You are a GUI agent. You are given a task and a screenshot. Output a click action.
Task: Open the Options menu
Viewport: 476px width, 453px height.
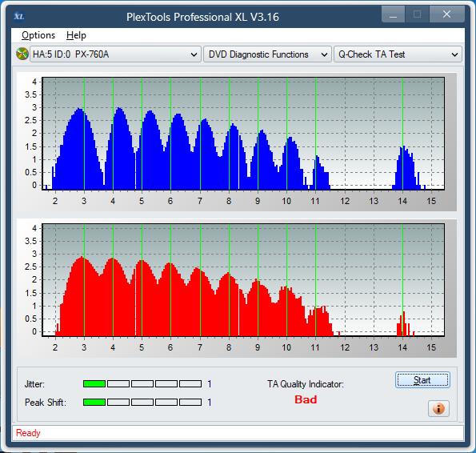38,35
